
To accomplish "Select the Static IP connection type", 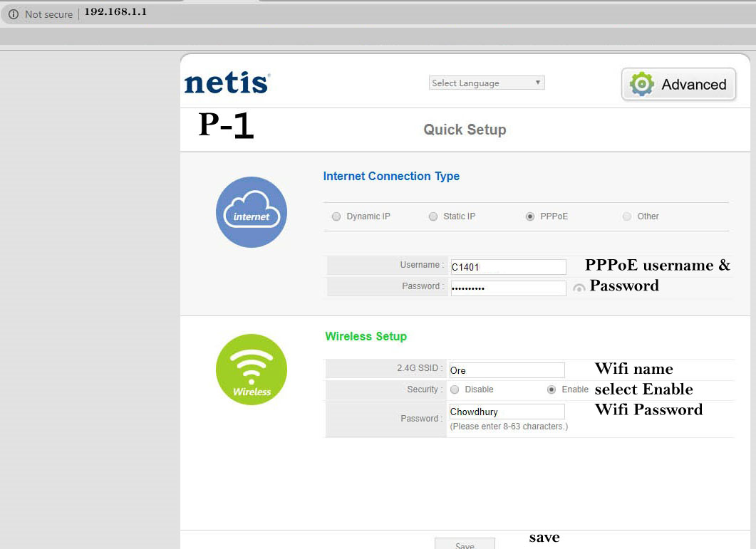I will pos(433,216).
